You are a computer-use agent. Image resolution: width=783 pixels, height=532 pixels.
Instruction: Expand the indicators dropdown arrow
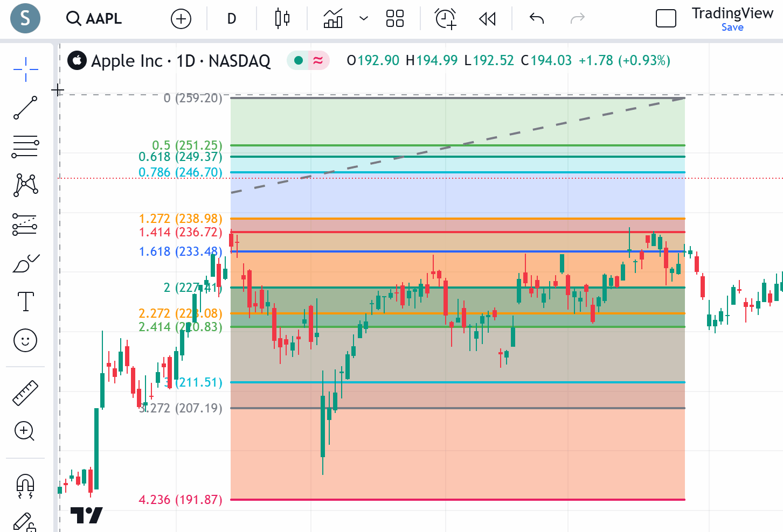[x=364, y=19]
